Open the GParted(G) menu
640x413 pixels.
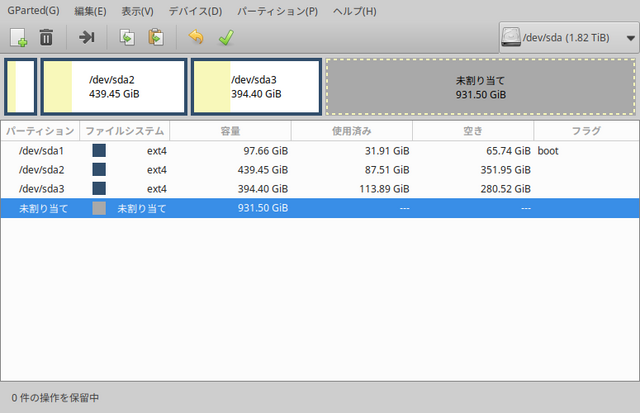tap(33, 11)
